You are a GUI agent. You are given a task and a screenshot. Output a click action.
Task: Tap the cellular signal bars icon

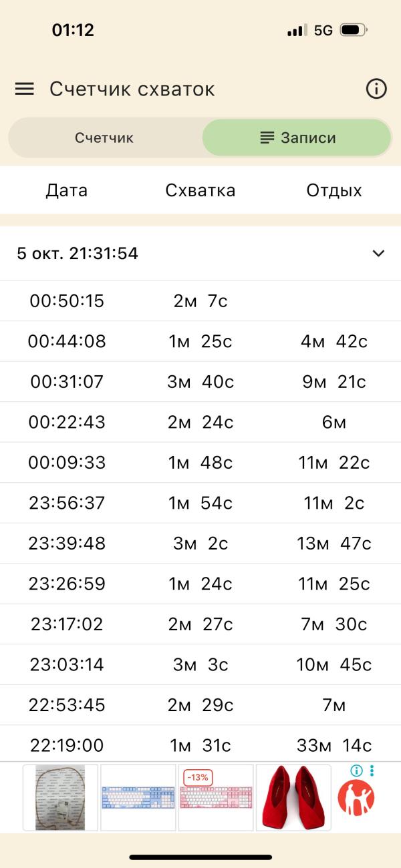pyautogui.click(x=297, y=30)
